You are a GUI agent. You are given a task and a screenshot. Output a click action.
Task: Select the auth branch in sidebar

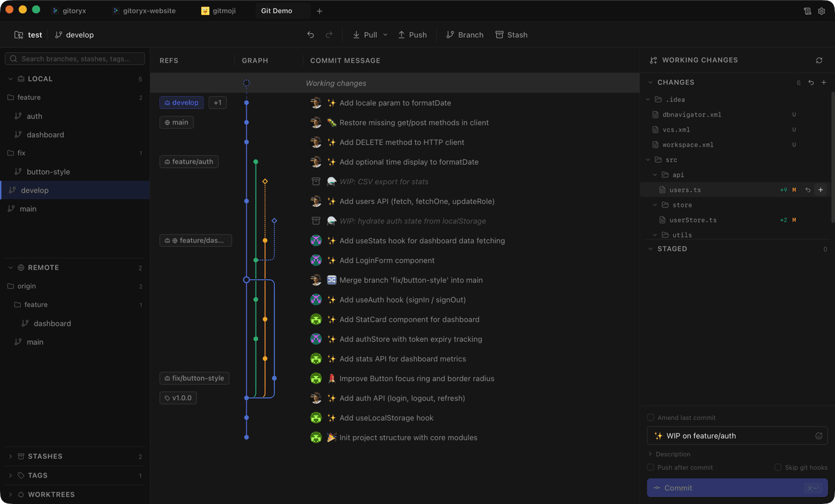tap(75, 116)
